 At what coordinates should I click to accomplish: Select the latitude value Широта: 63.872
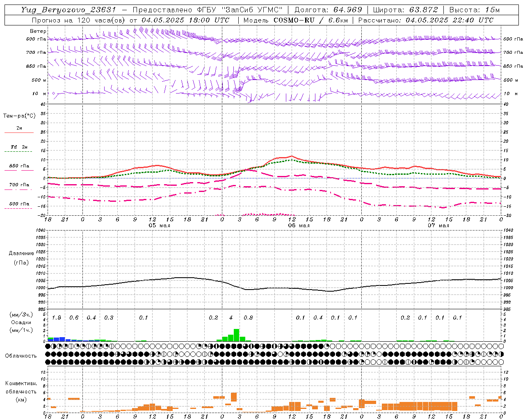tap(405, 10)
